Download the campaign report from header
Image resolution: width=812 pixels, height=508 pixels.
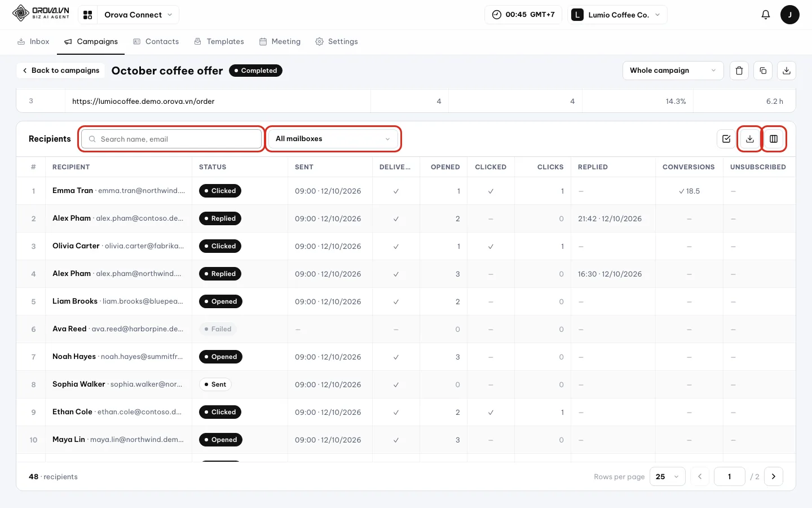[x=787, y=71]
